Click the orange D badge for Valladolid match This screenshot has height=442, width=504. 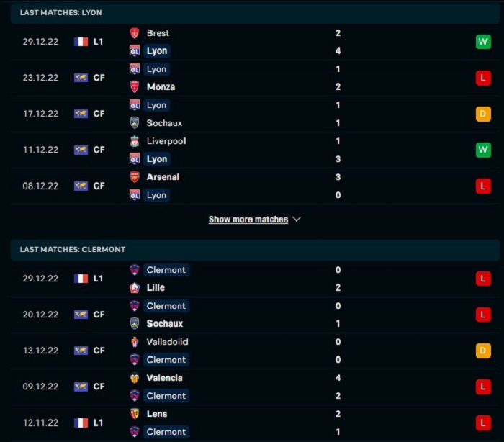pos(483,351)
